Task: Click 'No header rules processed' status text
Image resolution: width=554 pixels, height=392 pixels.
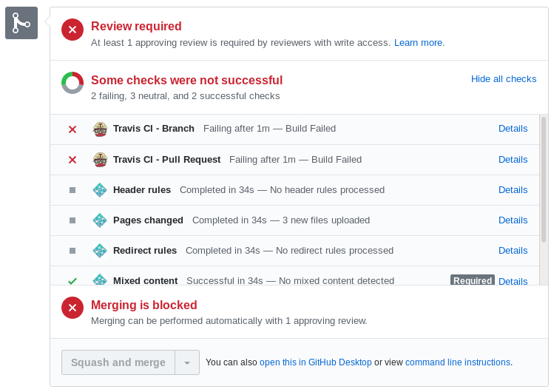Action: pyautogui.click(x=327, y=190)
